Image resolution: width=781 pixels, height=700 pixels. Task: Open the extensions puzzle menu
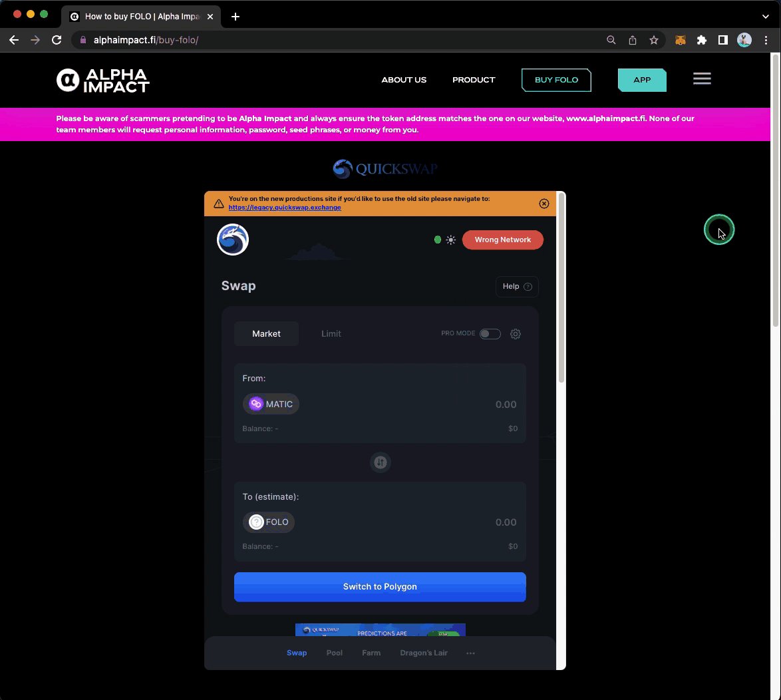702,41
